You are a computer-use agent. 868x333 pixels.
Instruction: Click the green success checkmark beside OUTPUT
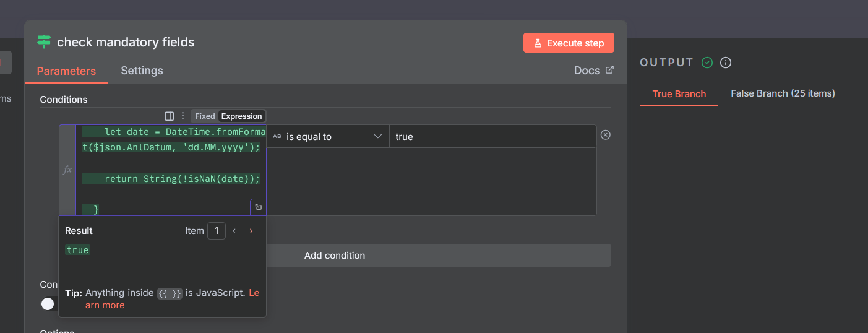coord(707,63)
